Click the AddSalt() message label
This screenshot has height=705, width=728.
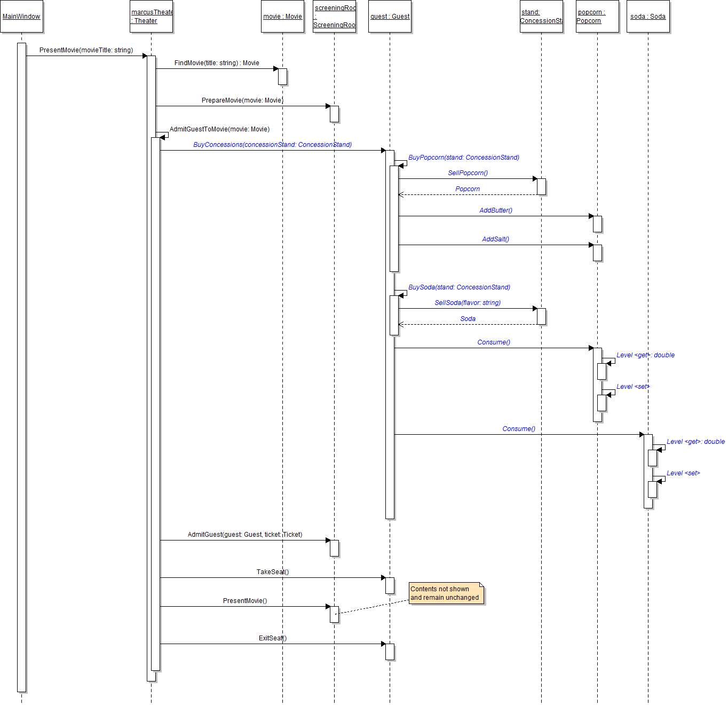(495, 239)
